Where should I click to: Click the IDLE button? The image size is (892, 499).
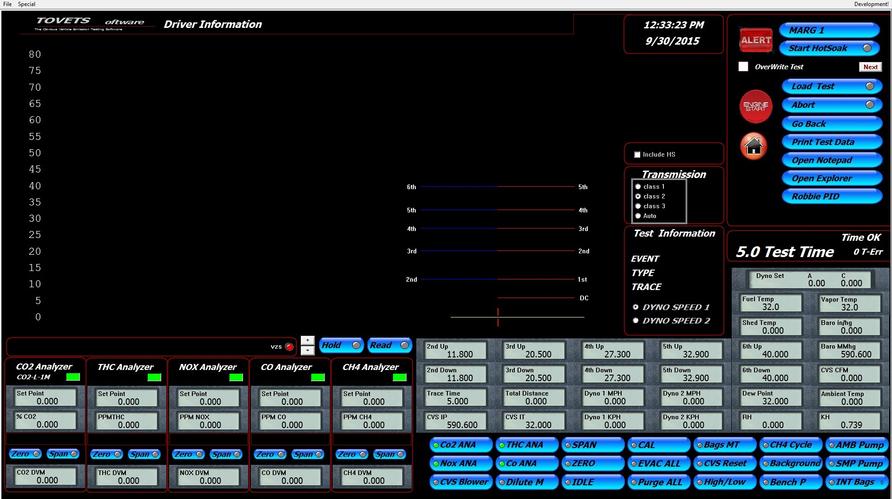(593, 482)
